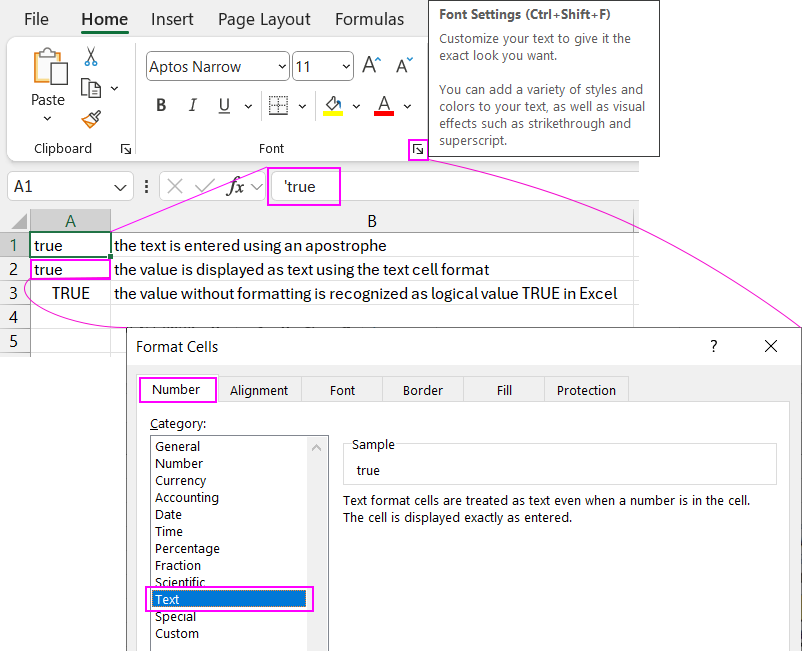The height and width of the screenshot is (651, 802).
Task: Click the Cut scissors icon
Action: pyautogui.click(x=91, y=57)
